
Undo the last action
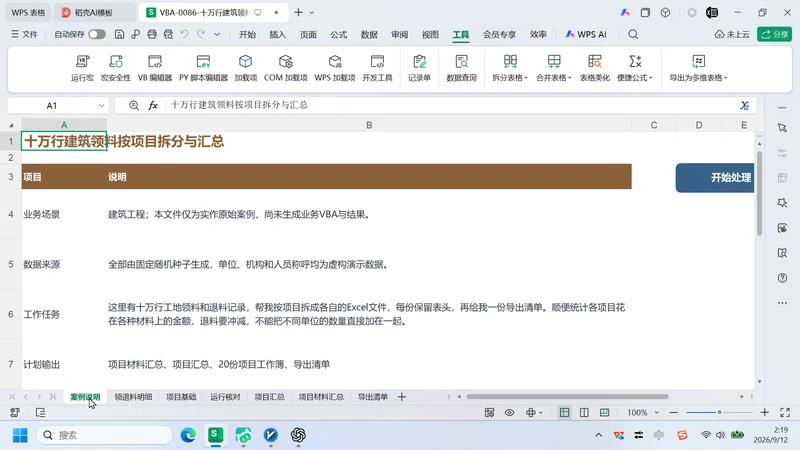coord(185,34)
